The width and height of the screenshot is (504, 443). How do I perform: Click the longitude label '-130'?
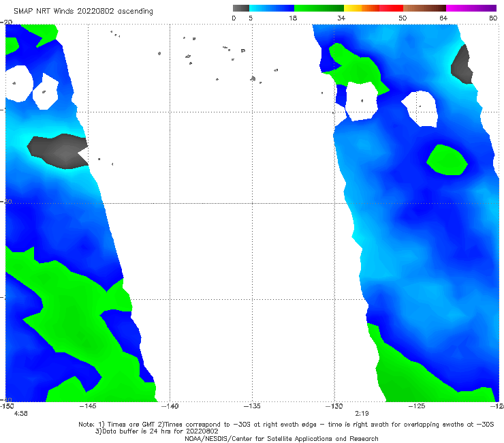click(334, 406)
